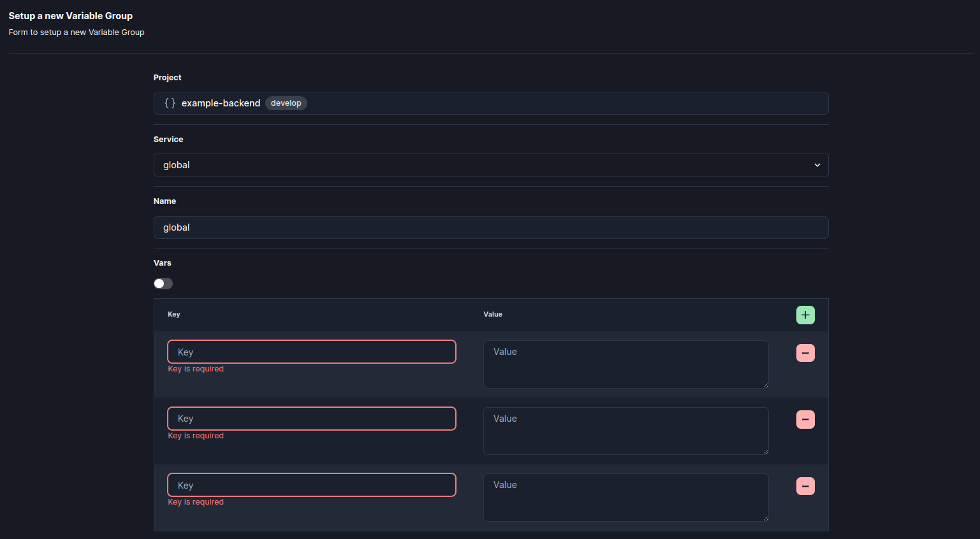Click the curly braces project icon
The image size is (980, 539).
tap(170, 103)
